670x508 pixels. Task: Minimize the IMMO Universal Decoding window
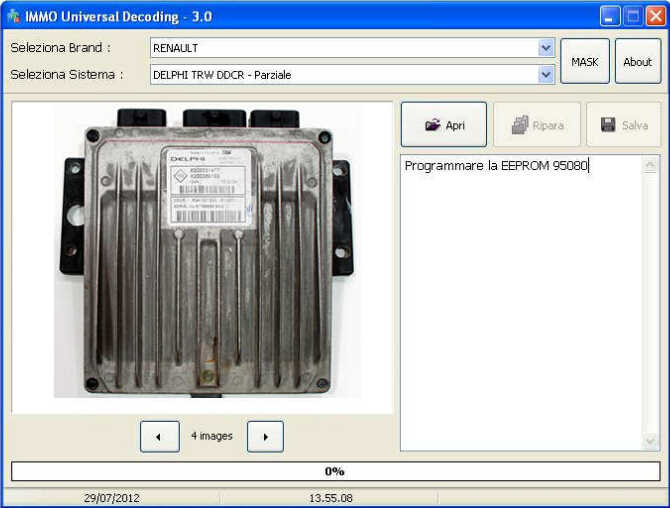(x=610, y=16)
